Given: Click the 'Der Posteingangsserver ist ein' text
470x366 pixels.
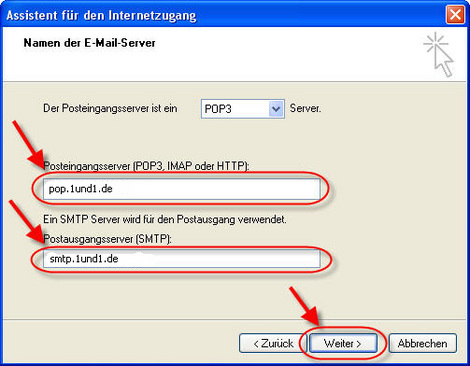Looking at the screenshot, I should (110, 109).
